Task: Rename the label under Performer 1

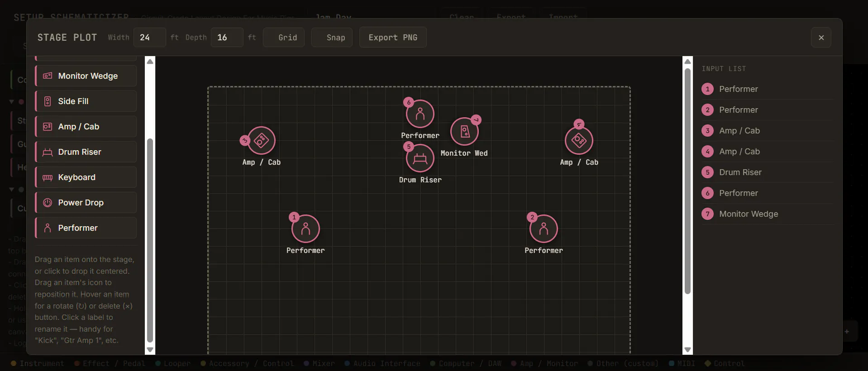Action: (306, 251)
